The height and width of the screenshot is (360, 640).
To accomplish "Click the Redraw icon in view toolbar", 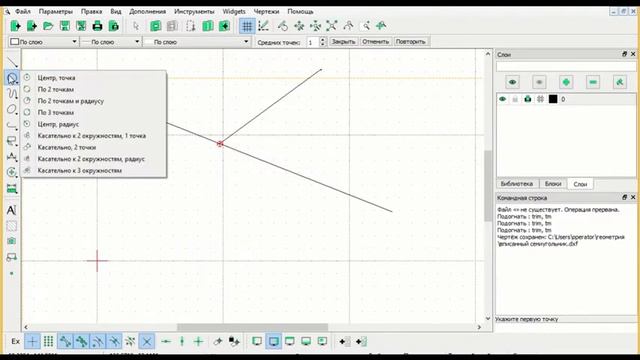I will (282, 26).
